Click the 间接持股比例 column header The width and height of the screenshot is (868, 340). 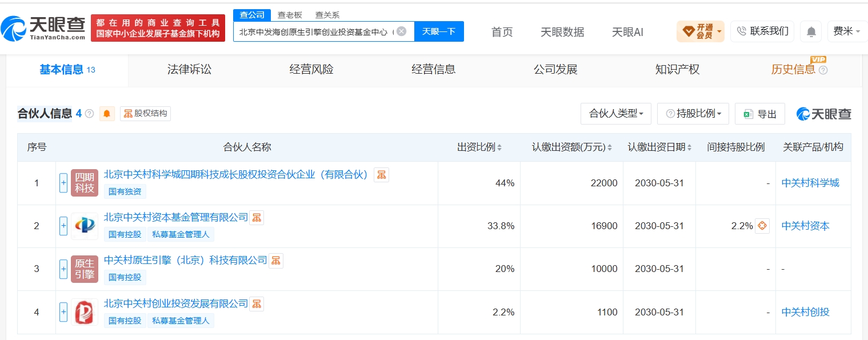(x=735, y=147)
